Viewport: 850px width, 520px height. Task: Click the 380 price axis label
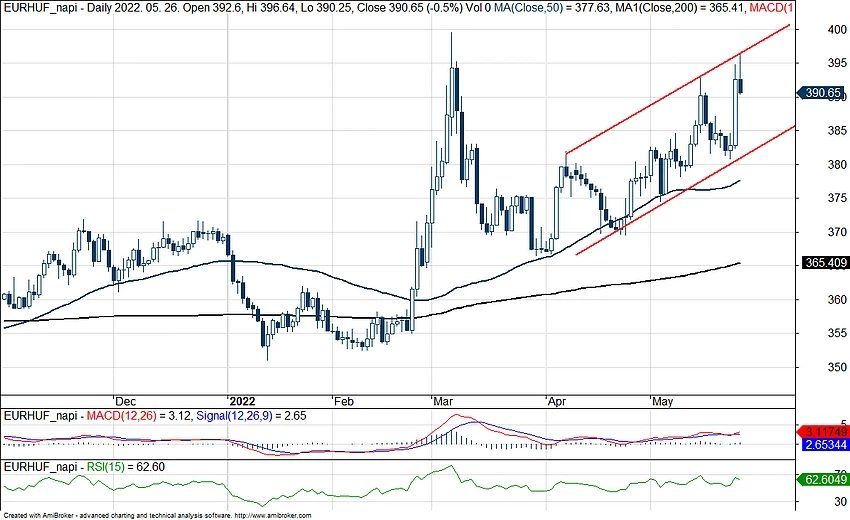click(x=837, y=165)
